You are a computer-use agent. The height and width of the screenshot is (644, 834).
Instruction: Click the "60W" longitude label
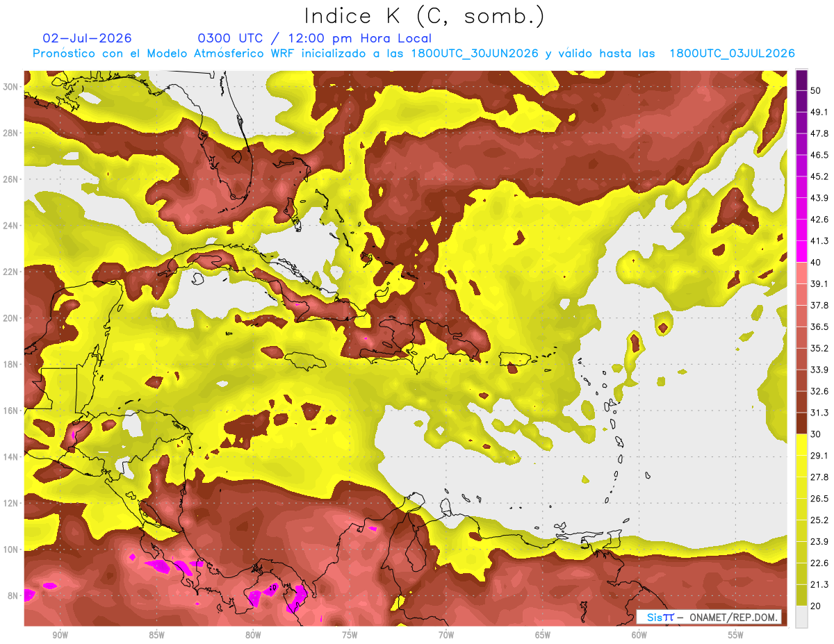tap(639, 635)
